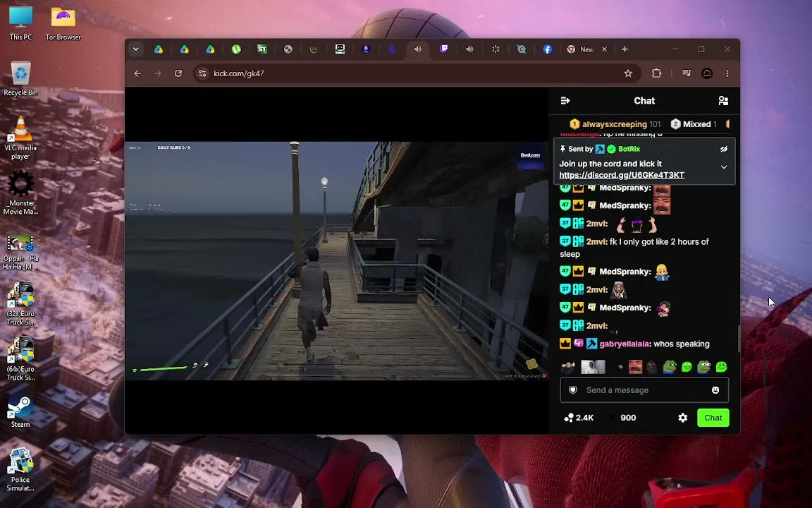
Task: Collapse the chat panel using the arrow icon
Action: tap(565, 101)
